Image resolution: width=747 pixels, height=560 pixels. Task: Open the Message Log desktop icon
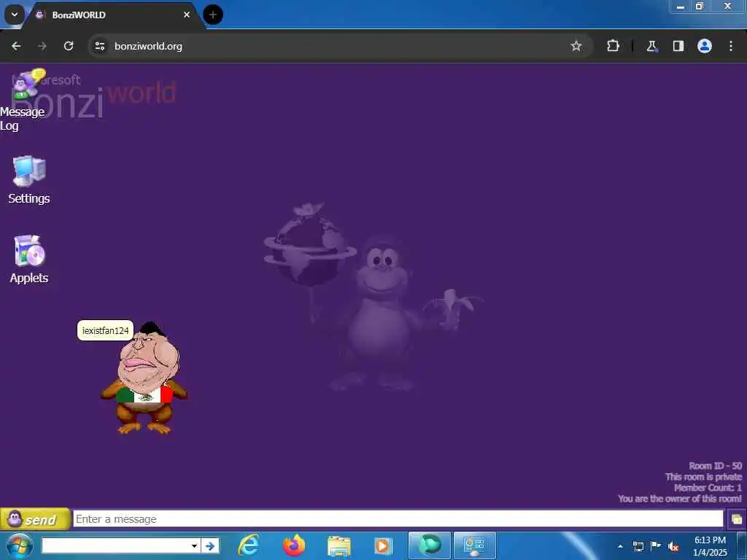[x=23, y=100]
